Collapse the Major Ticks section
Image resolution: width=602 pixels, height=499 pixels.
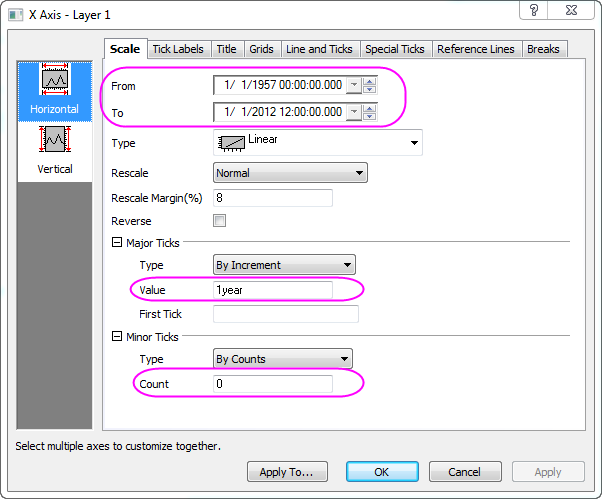point(116,243)
